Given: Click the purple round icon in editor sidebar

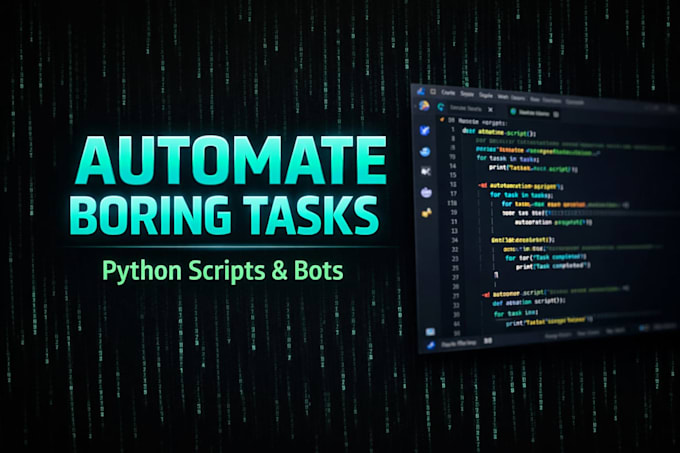Looking at the screenshot, I should click(426, 192).
